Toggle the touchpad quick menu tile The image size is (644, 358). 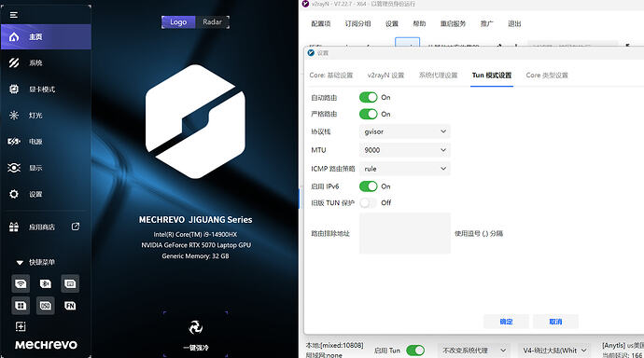coord(70,283)
